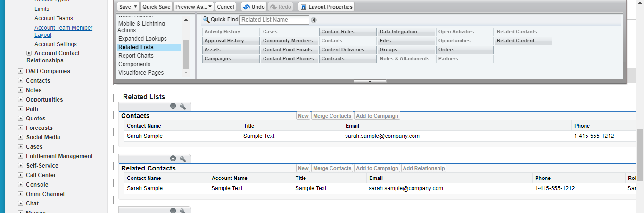Expand the Contacts setup node
644x213 pixels.
click(x=20, y=81)
